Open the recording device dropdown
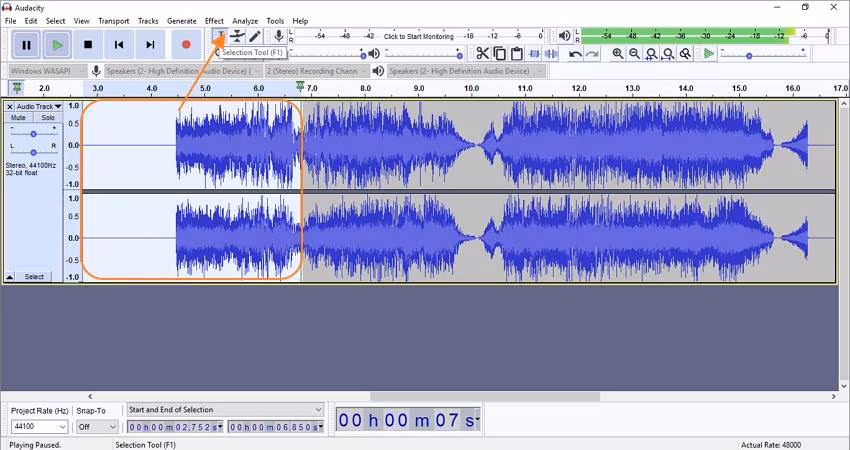The height and width of the screenshot is (450, 850). (x=183, y=71)
